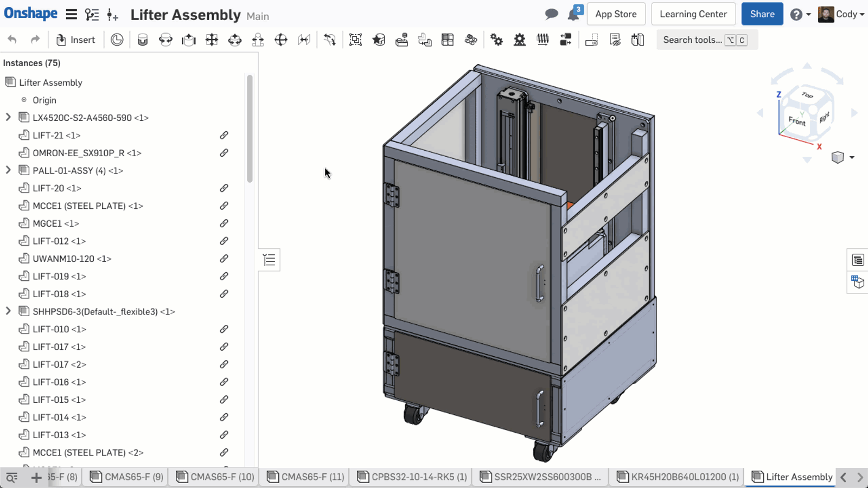
Task: Click the link icon beside LIFT-21
Action: (x=224, y=136)
